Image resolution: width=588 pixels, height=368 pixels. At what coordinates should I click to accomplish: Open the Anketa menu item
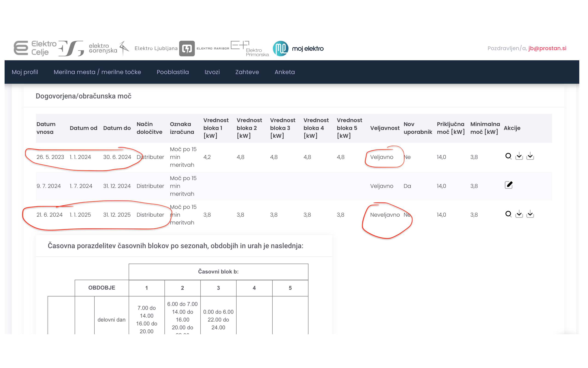point(285,72)
